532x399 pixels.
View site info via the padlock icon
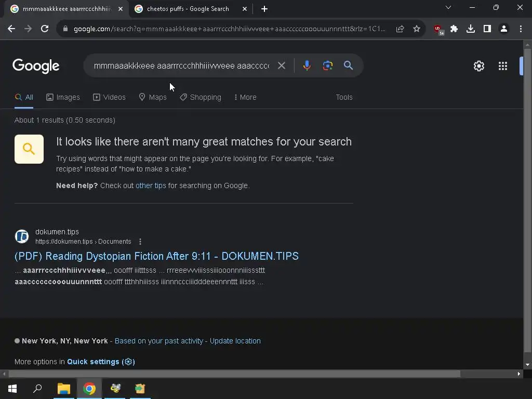coord(65,29)
